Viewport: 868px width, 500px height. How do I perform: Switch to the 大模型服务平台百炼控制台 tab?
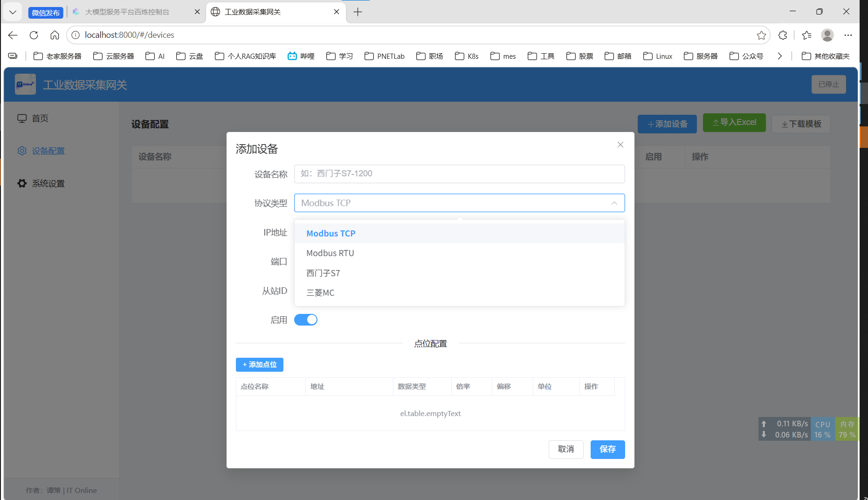click(127, 12)
